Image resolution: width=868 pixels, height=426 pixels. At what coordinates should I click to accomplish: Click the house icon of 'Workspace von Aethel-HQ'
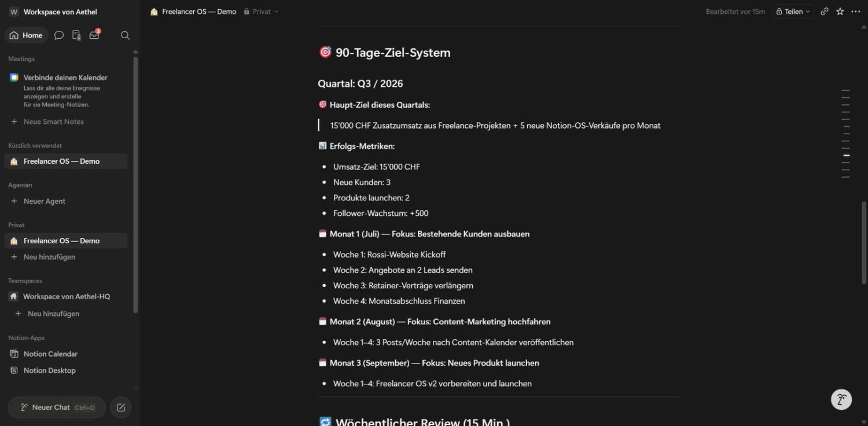[14, 296]
